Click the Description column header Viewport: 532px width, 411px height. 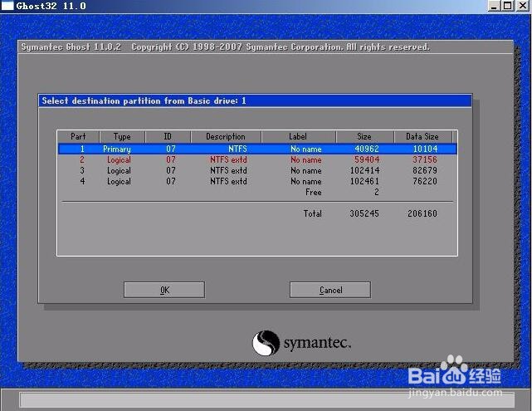tap(226, 136)
